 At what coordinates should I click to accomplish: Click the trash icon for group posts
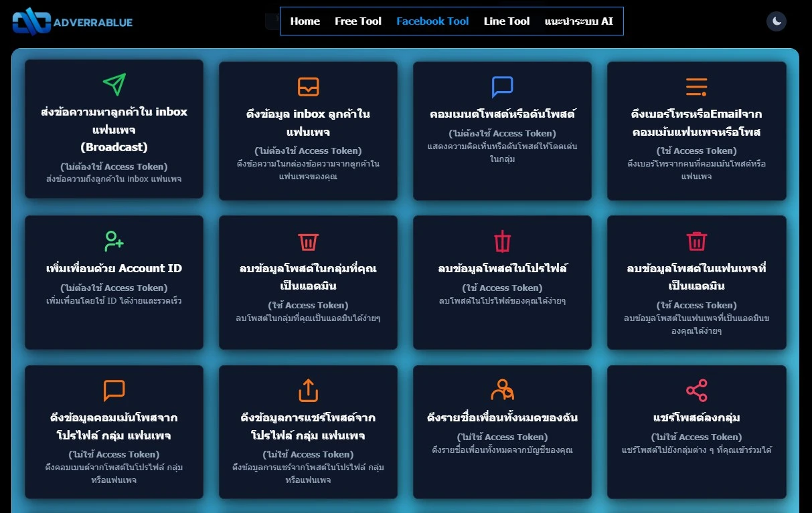pyautogui.click(x=308, y=241)
